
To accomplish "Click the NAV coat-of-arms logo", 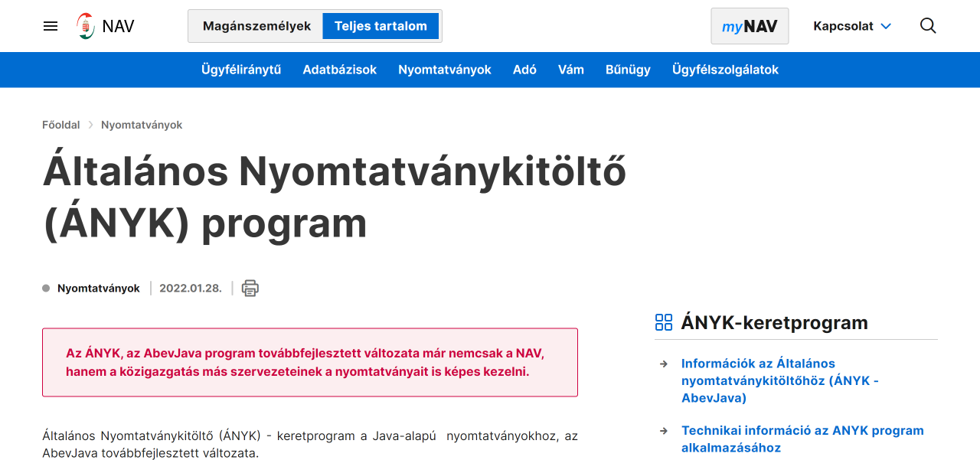I will coord(86,26).
